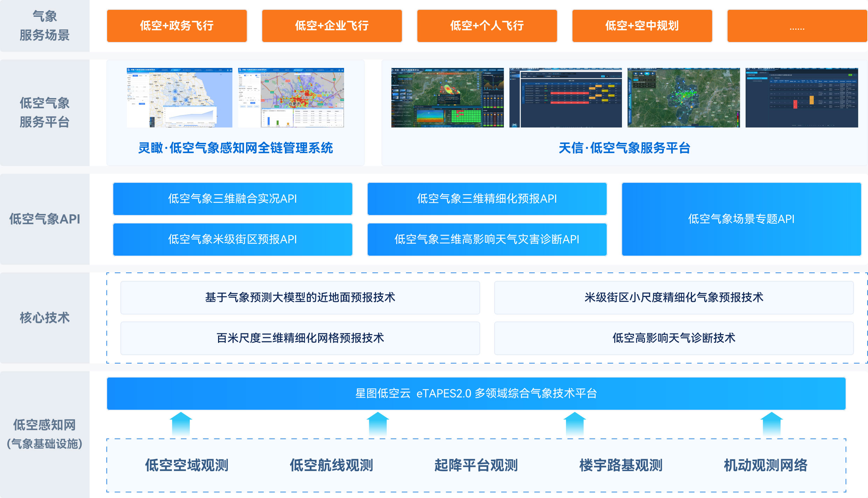Click the 星图低空云 eTAPES2.0 platform bar

point(476,393)
